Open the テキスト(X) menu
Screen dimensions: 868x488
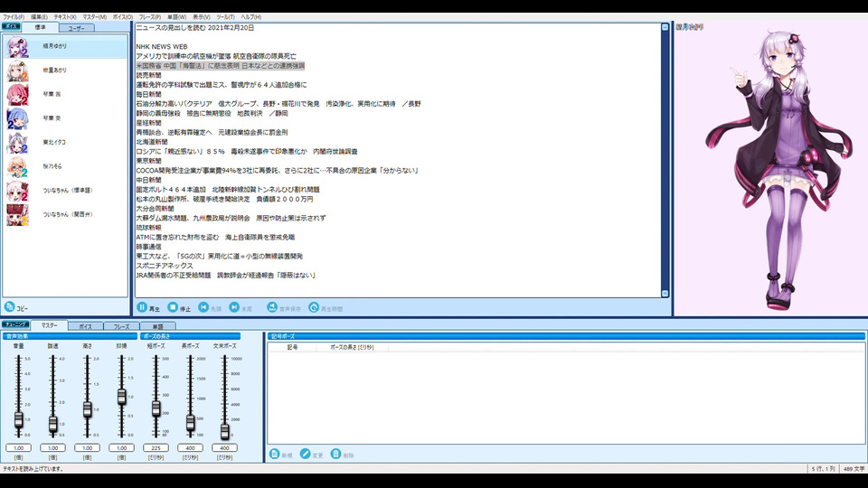(x=65, y=17)
